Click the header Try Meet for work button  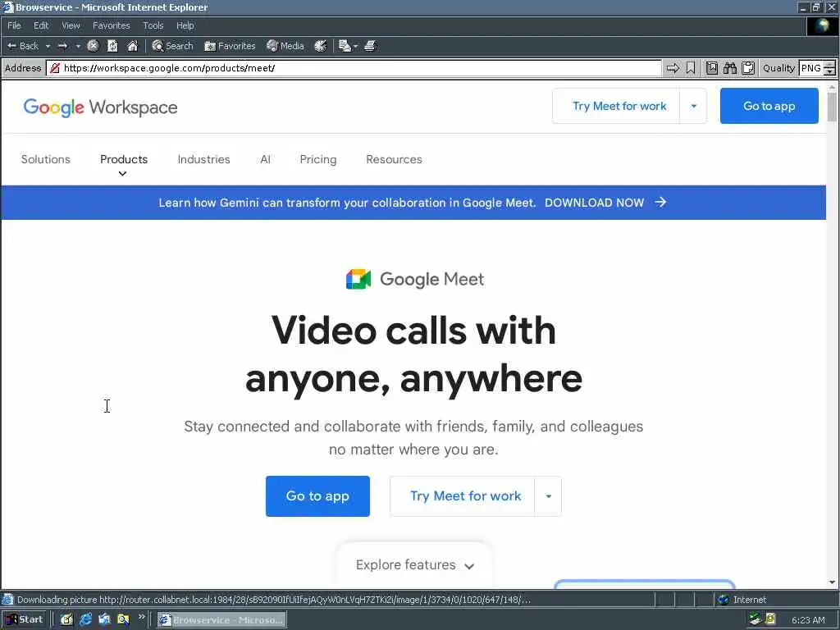[x=616, y=106]
